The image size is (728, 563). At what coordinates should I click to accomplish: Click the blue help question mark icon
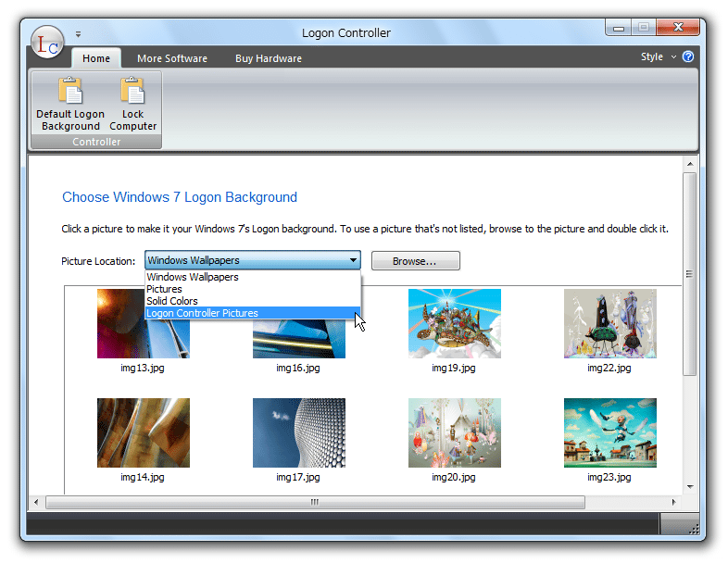(x=688, y=56)
